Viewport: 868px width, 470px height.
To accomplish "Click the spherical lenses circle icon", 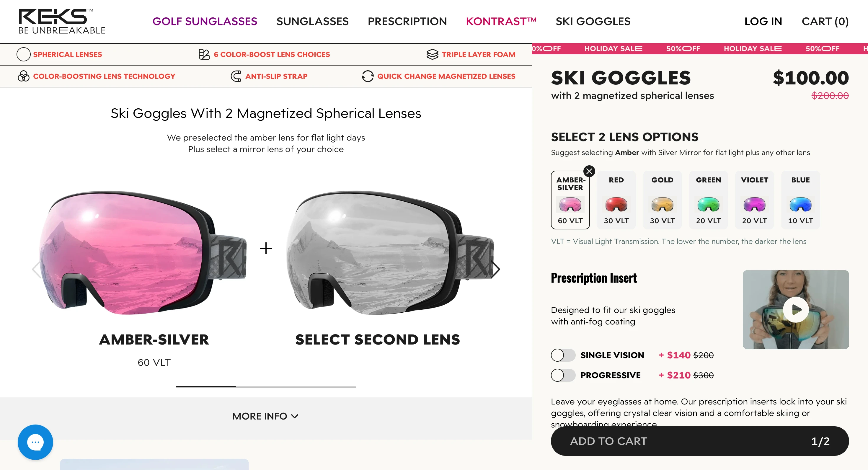I will click(23, 54).
